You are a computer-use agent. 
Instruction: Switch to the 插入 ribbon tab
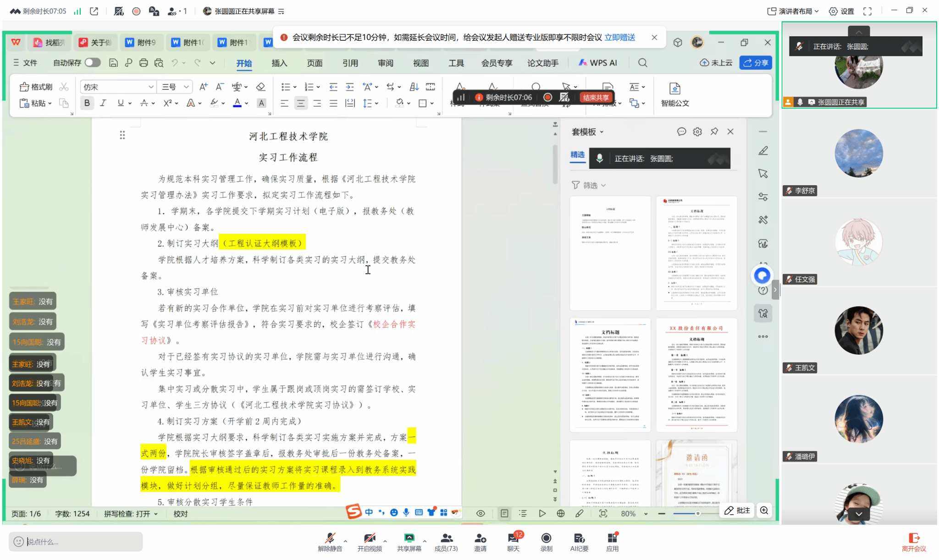[279, 63]
